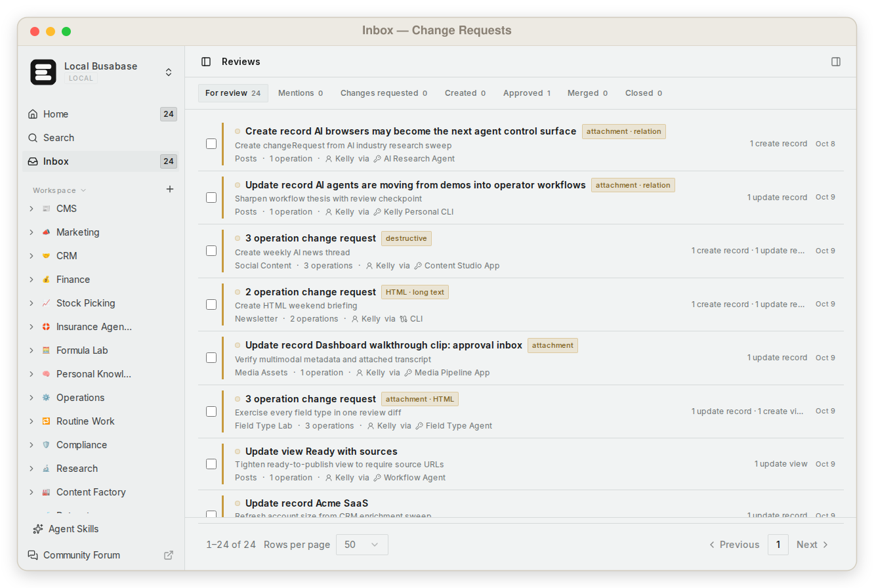Add a new workspace item with plus icon
Screen dimensions: 874x588
tap(170, 189)
